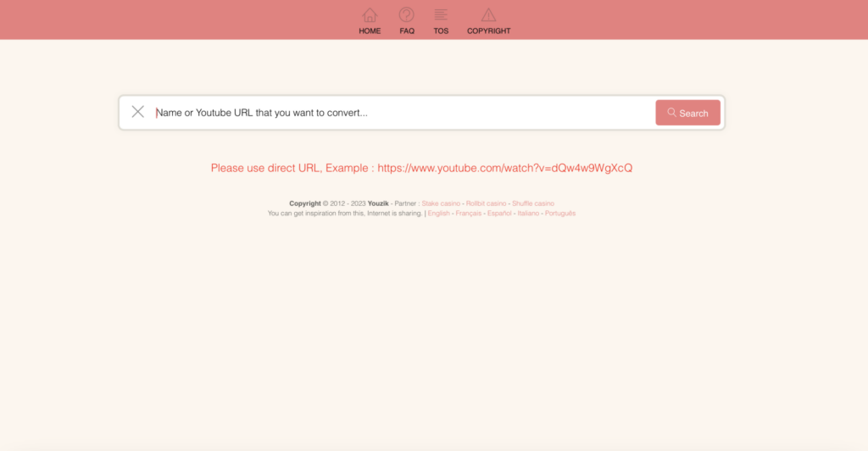Open the Shuffle casino partner link

pyautogui.click(x=533, y=203)
